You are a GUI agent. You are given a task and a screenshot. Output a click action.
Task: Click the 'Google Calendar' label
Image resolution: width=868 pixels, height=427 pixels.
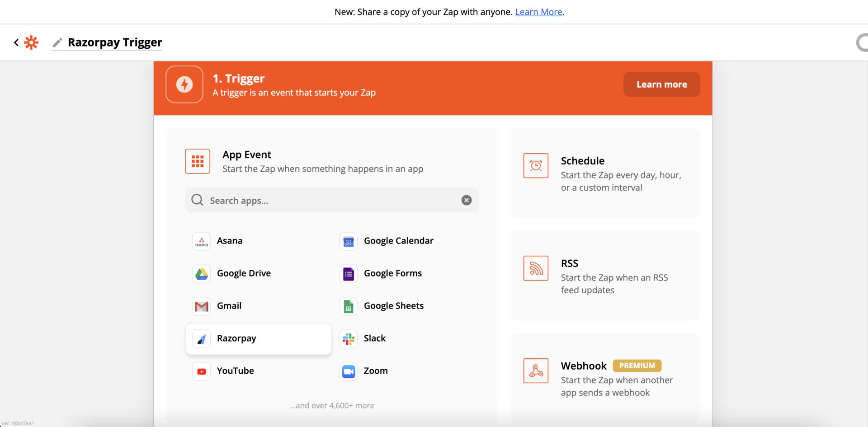tap(398, 241)
